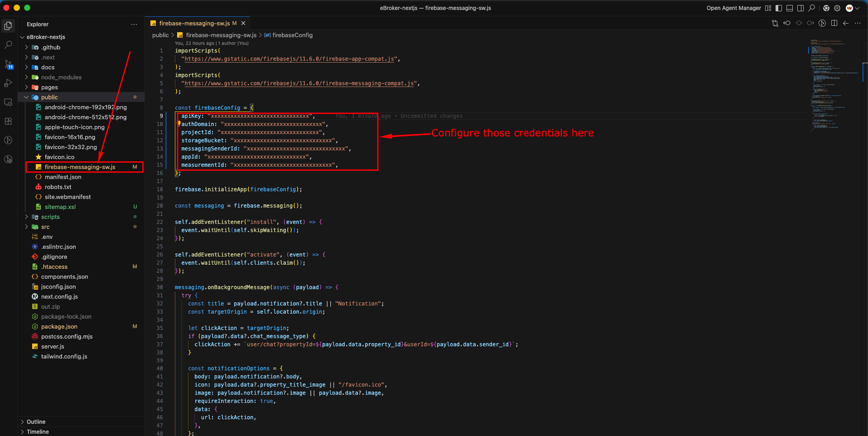This screenshot has width=868, height=436.
Task: Click Open Changes icon in editor toolbar
Action: (x=775, y=23)
